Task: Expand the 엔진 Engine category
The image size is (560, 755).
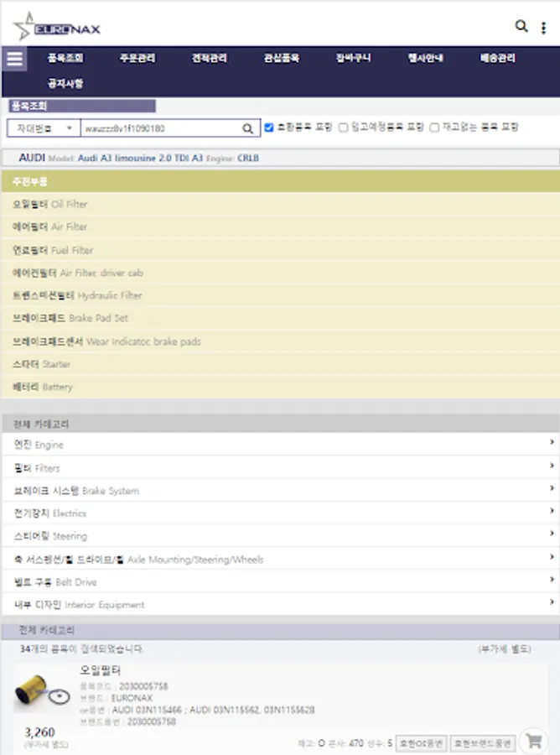Action: [x=280, y=445]
